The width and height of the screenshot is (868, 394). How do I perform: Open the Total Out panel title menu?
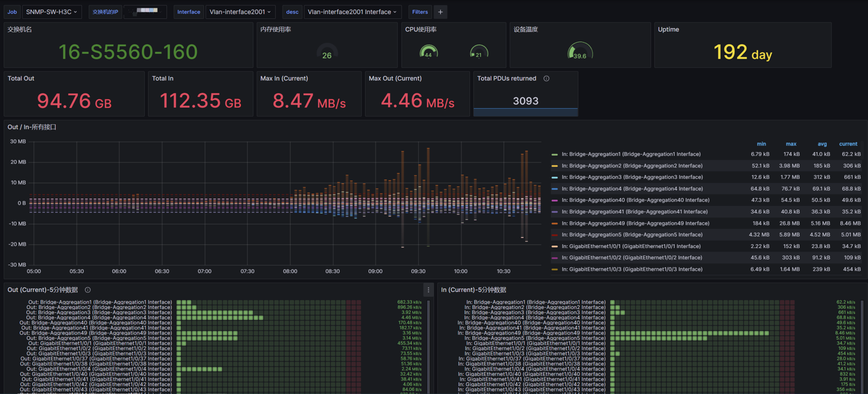(x=21, y=79)
